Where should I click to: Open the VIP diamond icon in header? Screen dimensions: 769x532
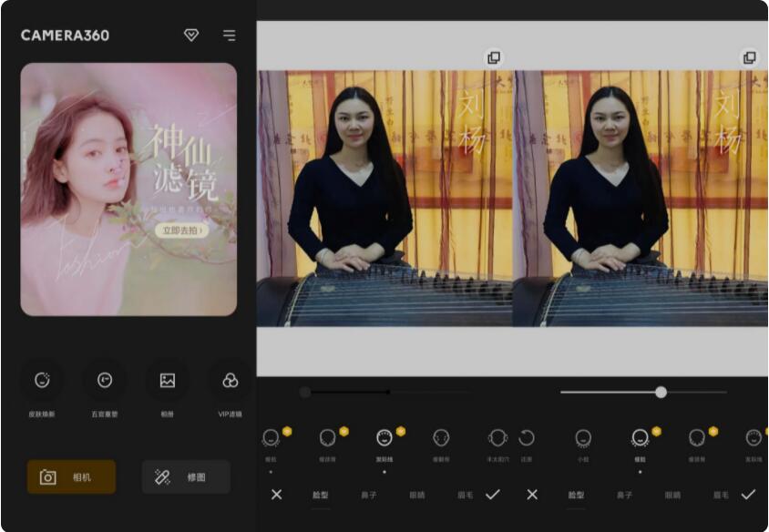click(191, 35)
